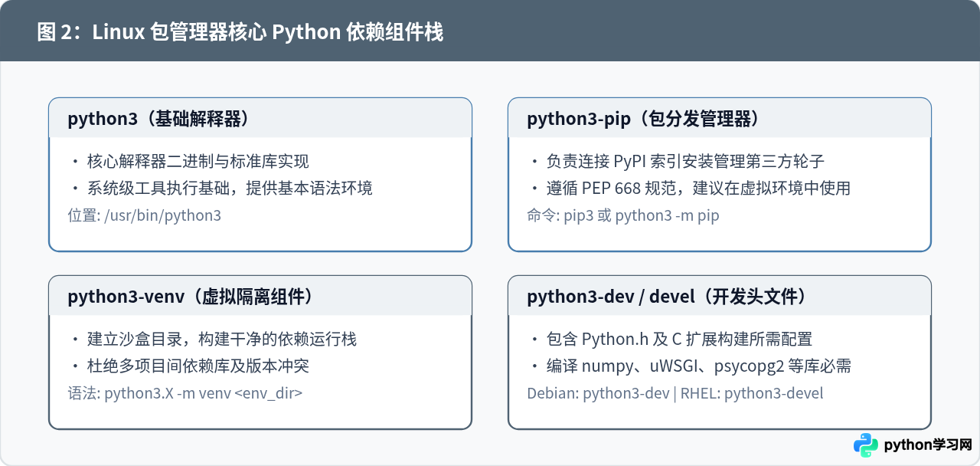Click the python3（基础解释器）card heading
This screenshot has height=466, width=980.
click(159, 119)
